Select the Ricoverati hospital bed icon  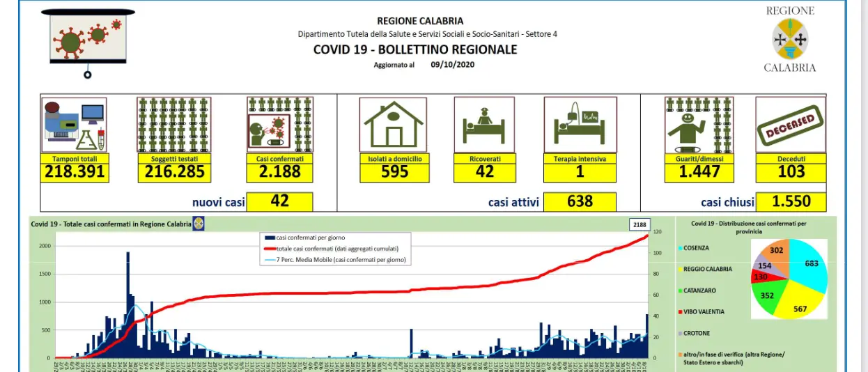coord(484,125)
